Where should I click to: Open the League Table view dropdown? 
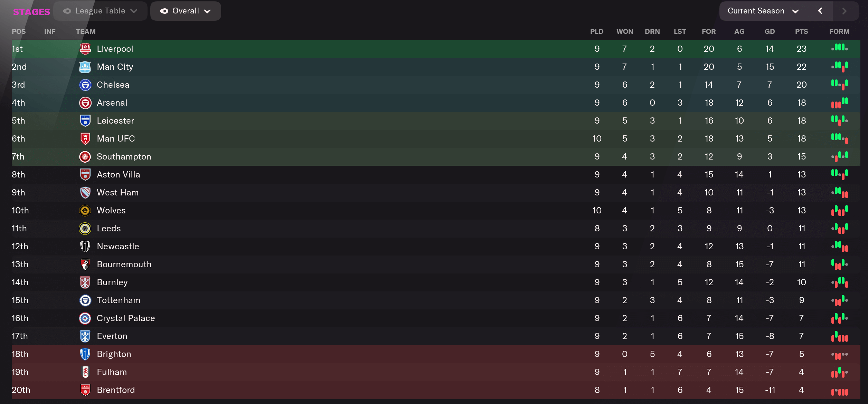tap(100, 11)
